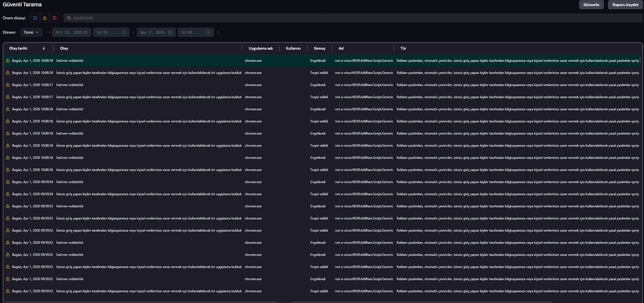Click the Raporu kaydet button
The width and height of the screenshot is (644, 303).
point(625,5)
